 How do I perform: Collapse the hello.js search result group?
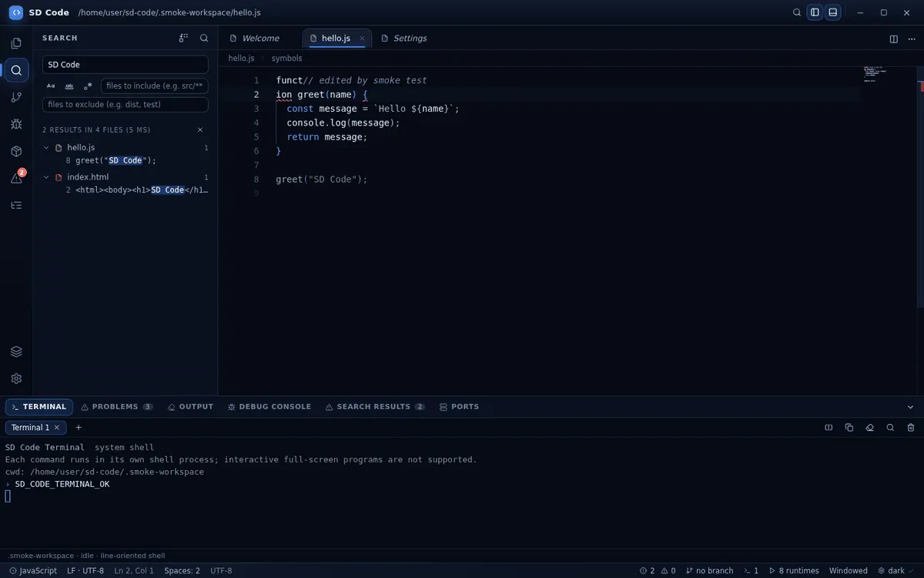pyautogui.click(x=46, y=147)
